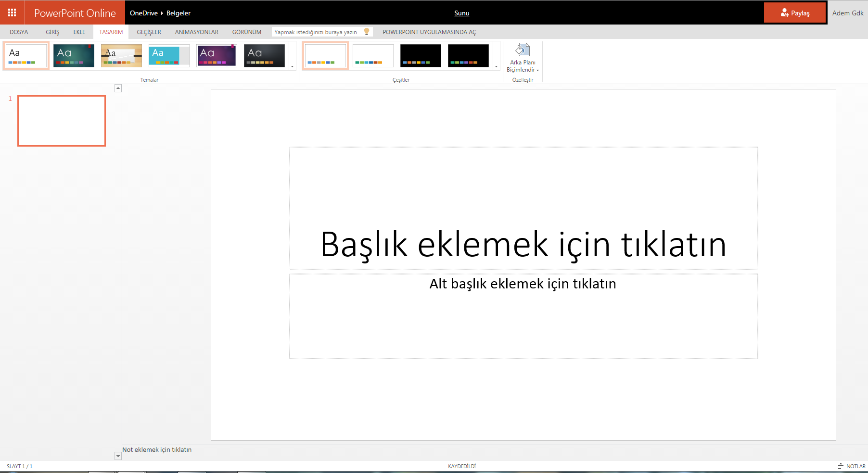Open the app launcher grid icon
Image resolution: width=868 pixels, height=473 pixels.
pos(12,12)
